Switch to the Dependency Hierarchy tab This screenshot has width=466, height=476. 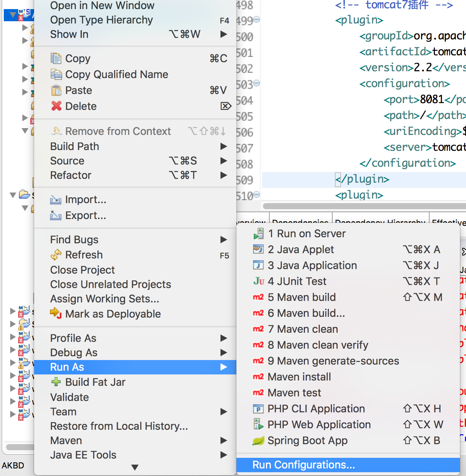pos(380,221)
